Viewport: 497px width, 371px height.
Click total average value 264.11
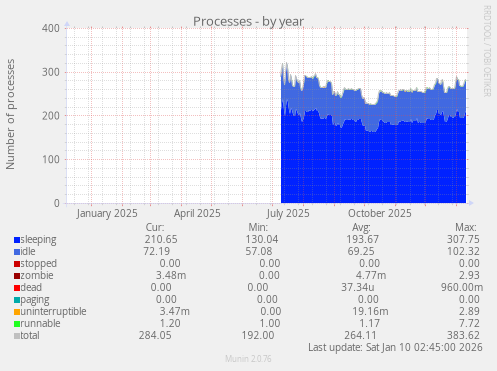pyautogui.click(x=360, y=335)
